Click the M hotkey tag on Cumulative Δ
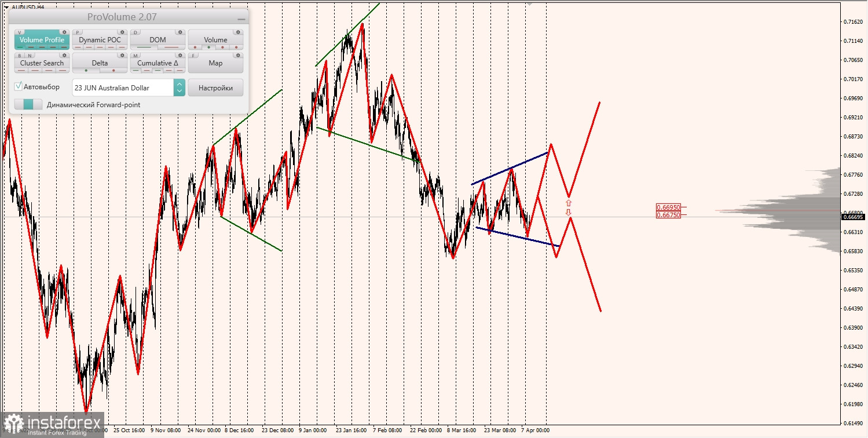Viewport: 868px width, 438px height. [x=135, y=56]
